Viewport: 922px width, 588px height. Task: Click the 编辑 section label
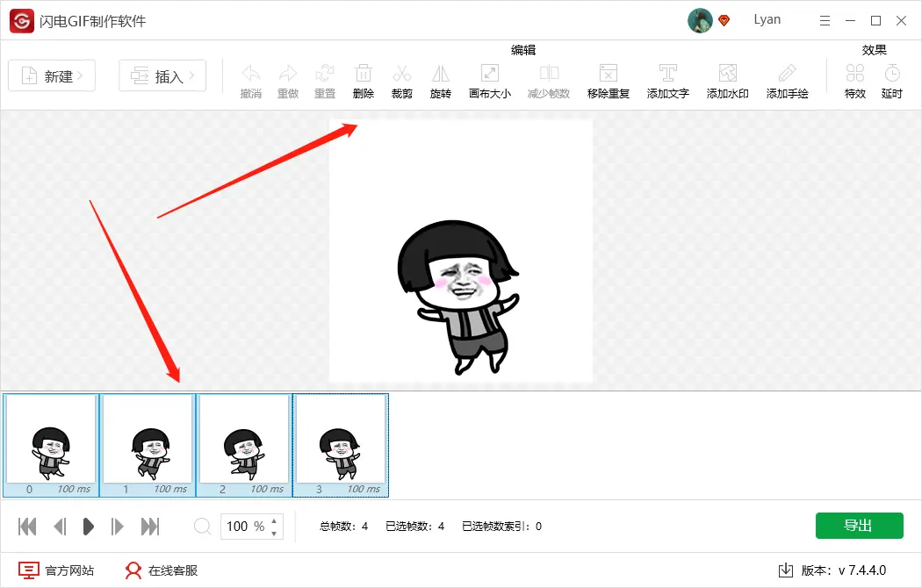523,50
